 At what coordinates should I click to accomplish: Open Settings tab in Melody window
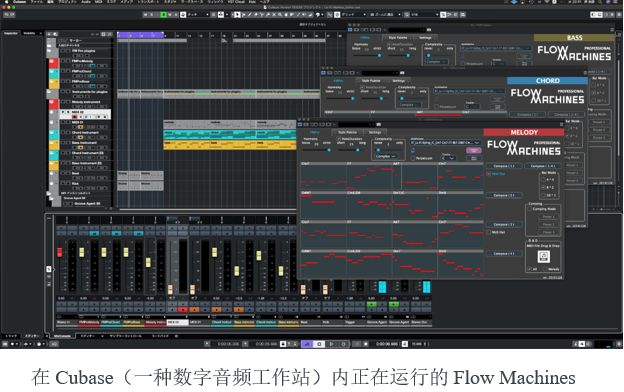(375, 132)
